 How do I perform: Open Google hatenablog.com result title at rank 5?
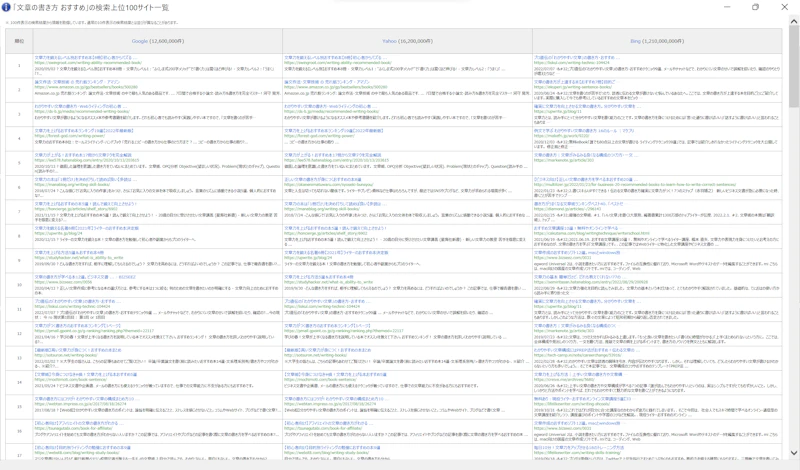[83, 155]
